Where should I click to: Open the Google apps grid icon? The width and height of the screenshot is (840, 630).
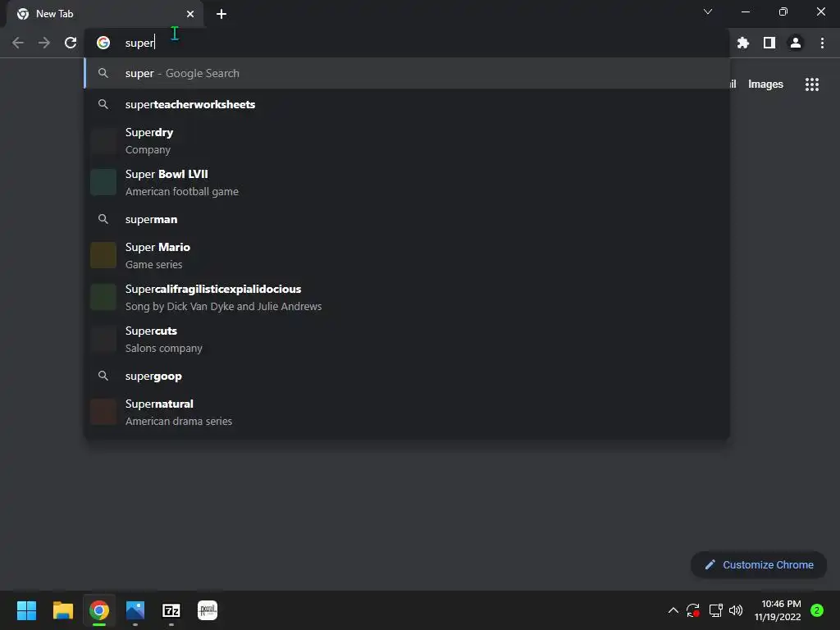click(812, 84)
